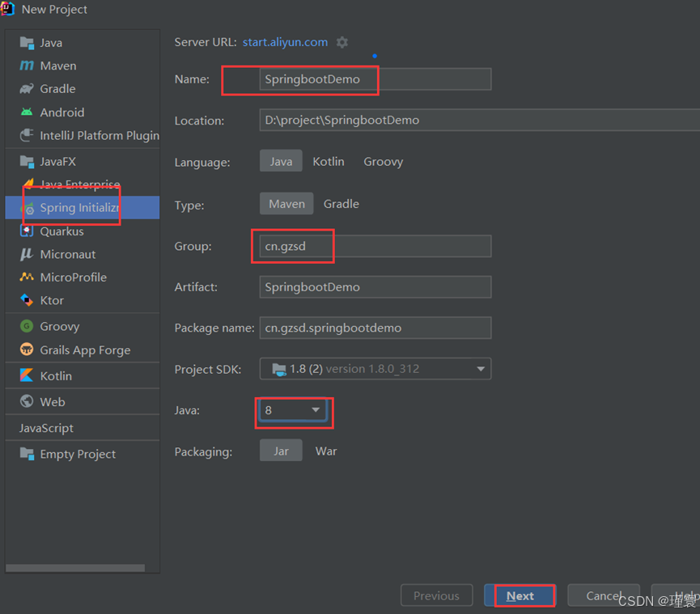Viewport: 700px width, 614px height.
Task: Select Kotlin as the language
Action: tap(328, 161)
